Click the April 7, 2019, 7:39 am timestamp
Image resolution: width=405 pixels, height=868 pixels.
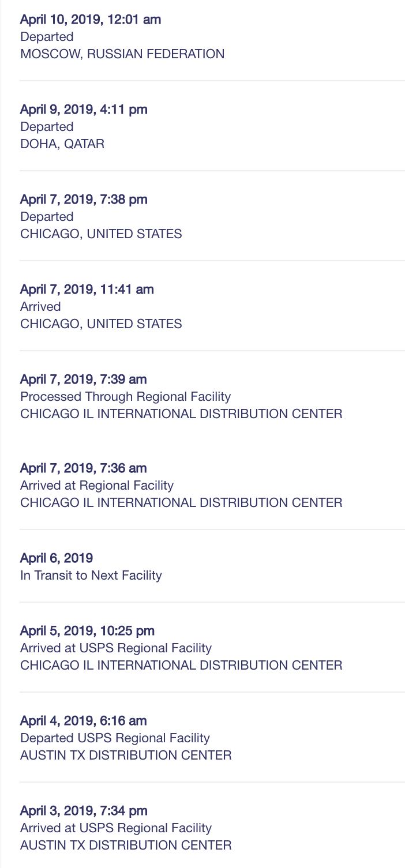coord(84,379)
